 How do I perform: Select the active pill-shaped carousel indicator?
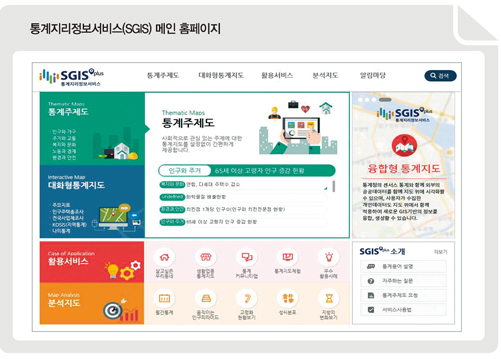385,100
